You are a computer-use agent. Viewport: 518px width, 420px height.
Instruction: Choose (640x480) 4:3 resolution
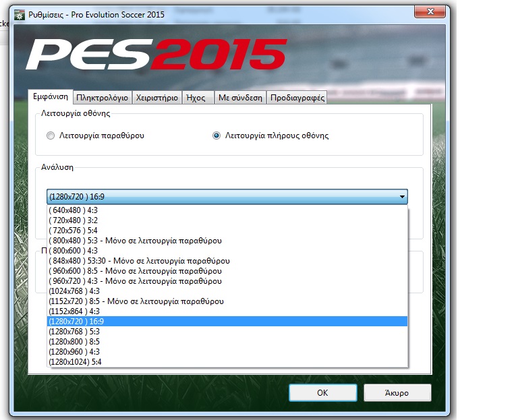(227, 210)
